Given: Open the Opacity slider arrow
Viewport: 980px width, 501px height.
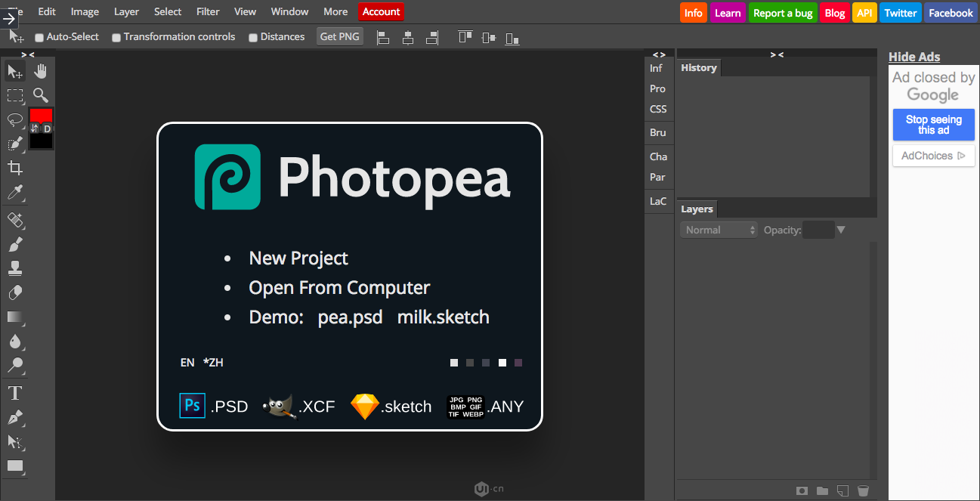Looking at the screenshot, I should click(841, 230).
